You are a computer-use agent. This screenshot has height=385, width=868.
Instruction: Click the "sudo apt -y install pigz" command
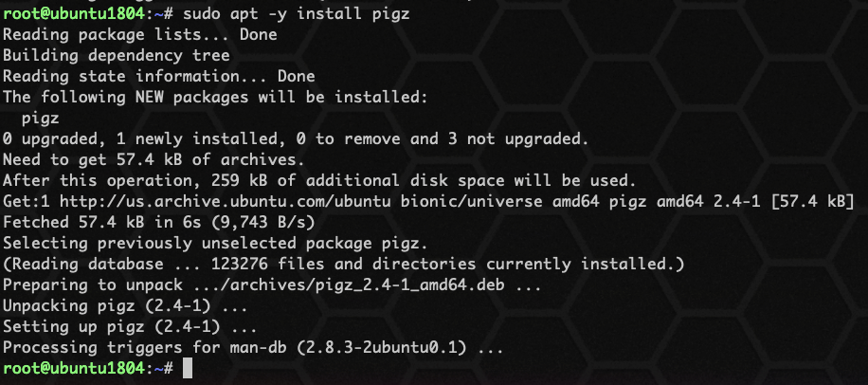(x=296, y=14)
